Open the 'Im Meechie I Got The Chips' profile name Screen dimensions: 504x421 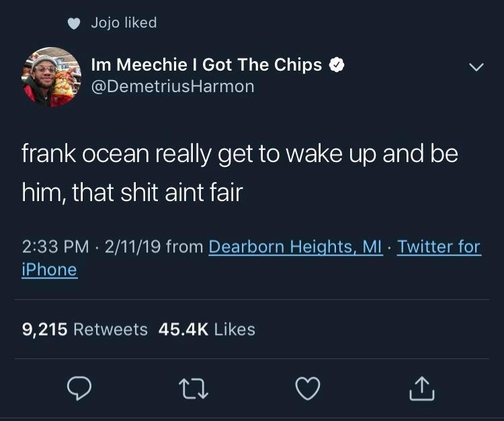tap(206, 65)
